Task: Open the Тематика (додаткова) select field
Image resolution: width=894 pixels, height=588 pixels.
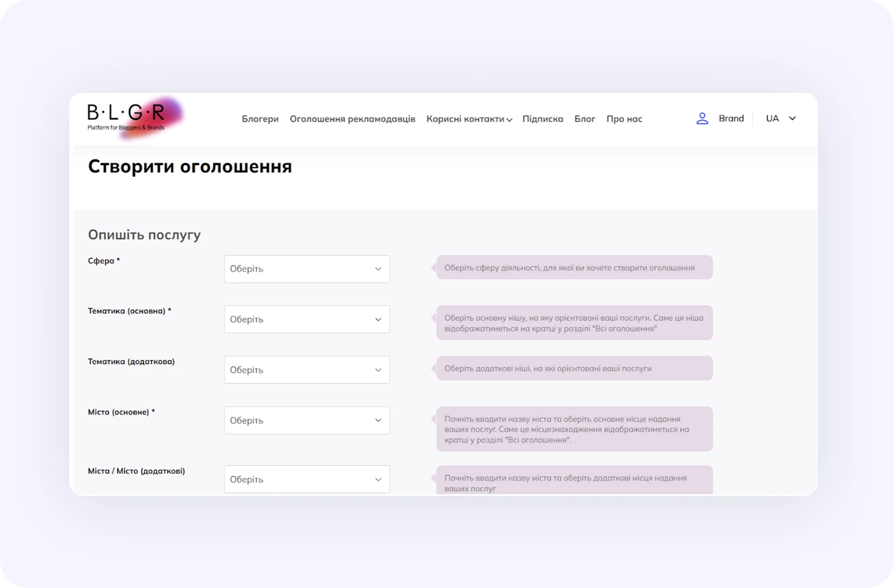Action: click(306, 370)
